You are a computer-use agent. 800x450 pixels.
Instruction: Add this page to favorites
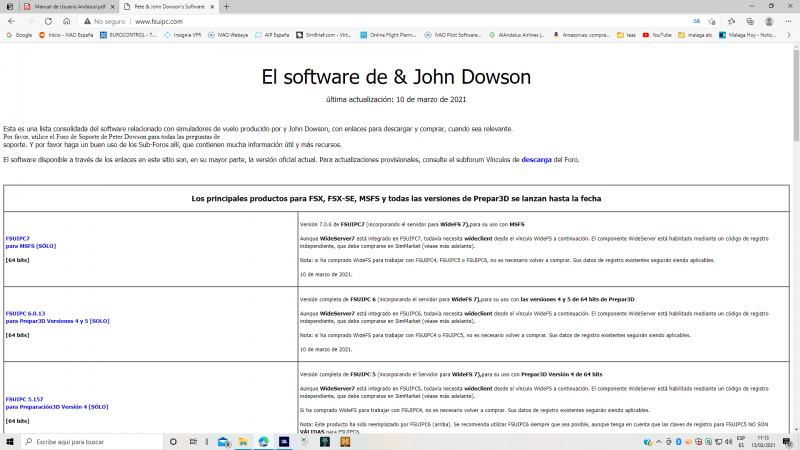[x=712, y=21]
